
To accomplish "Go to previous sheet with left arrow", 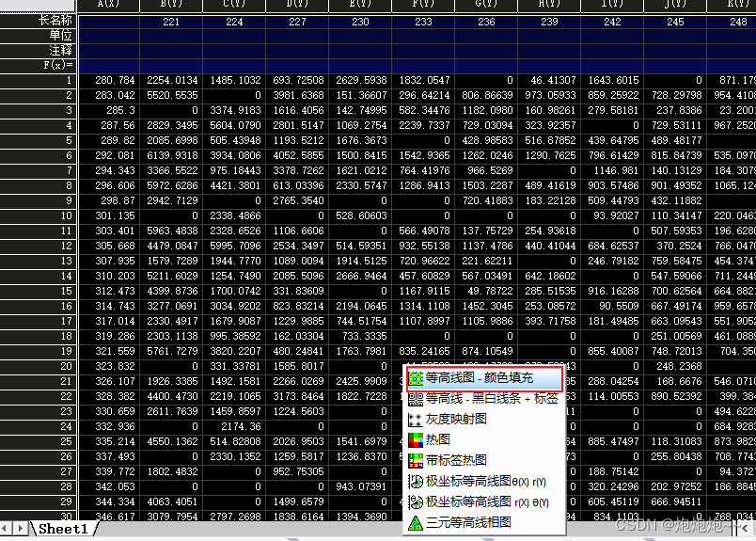I will [6, 529].
